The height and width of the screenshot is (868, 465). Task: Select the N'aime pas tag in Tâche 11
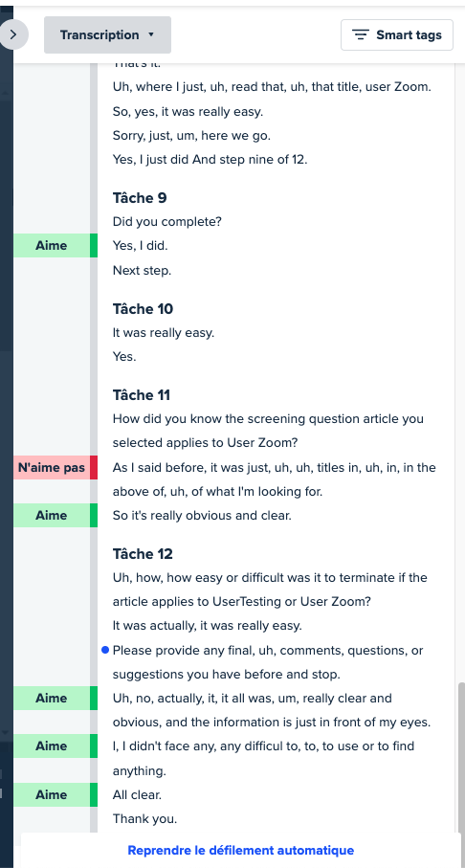[52, 467]
